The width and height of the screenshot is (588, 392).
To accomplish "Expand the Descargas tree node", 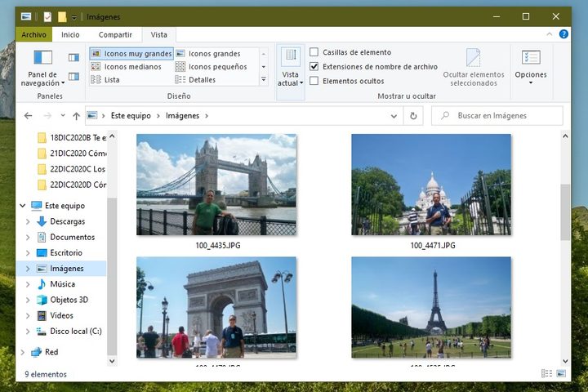I will coord(28,221).
